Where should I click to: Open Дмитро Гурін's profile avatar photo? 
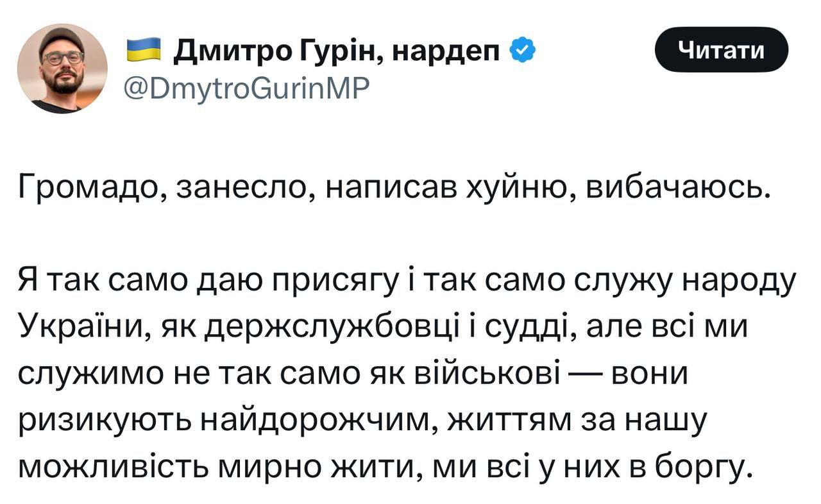[62, 69]
